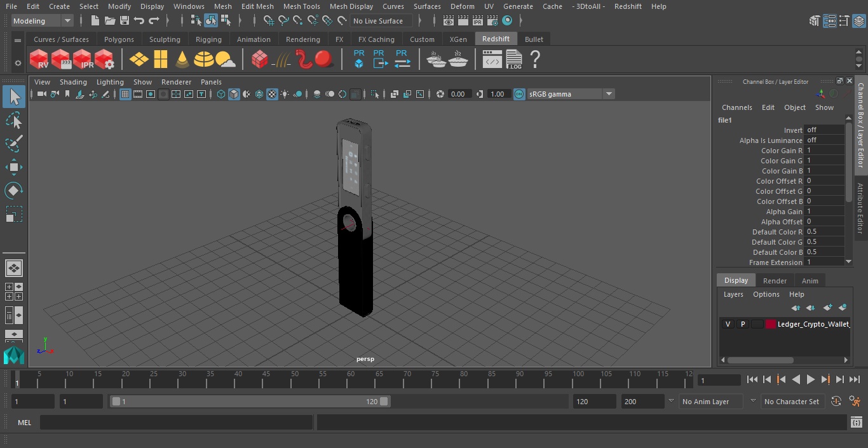This screenshot has height=448, width=868.
Task: Open the Mesh Tools menu
Action: point(301,6)
